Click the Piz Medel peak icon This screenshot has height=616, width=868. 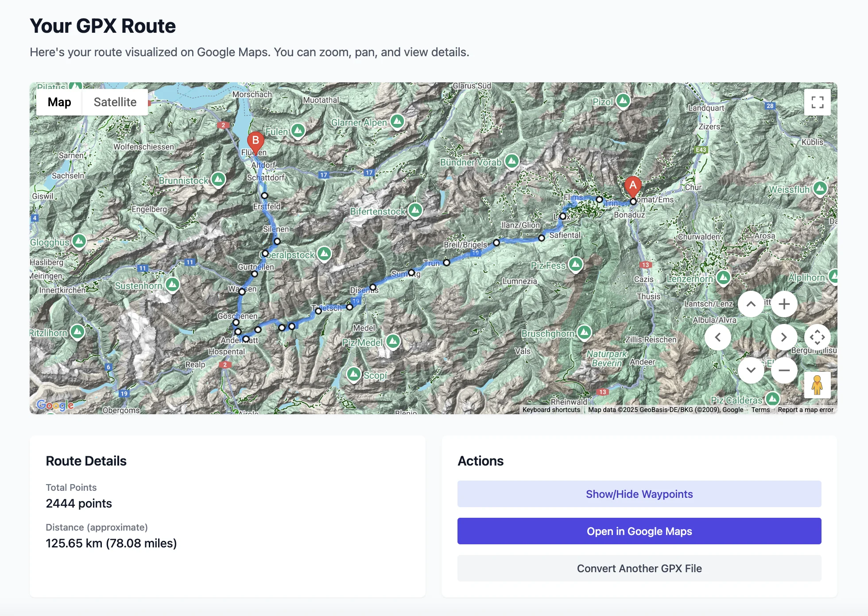point(393,341)
